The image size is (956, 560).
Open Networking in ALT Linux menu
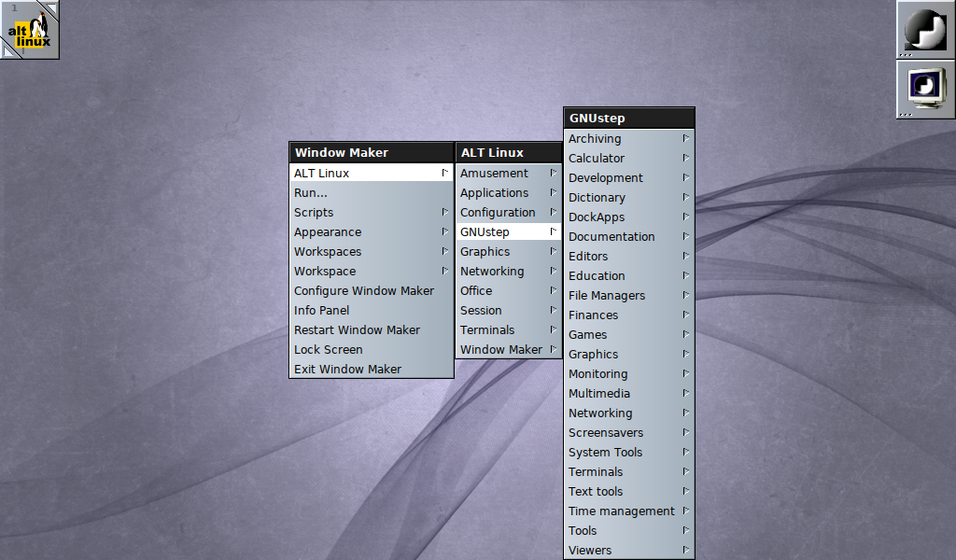pos(509,272)
